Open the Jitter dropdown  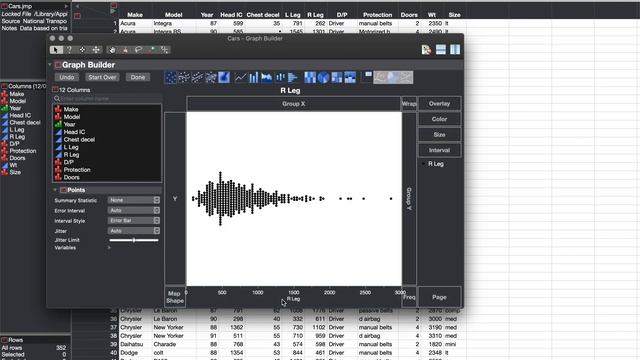133,231
